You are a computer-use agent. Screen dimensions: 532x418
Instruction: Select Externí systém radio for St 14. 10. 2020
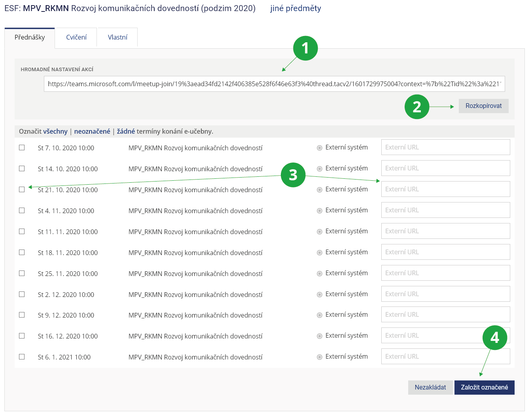point(320,169)
